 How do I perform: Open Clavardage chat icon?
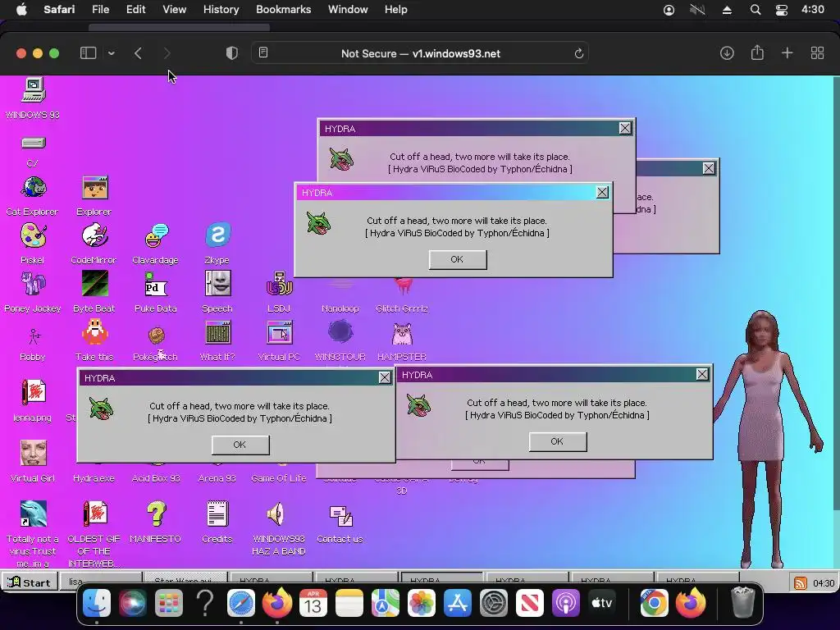[156, 235]
